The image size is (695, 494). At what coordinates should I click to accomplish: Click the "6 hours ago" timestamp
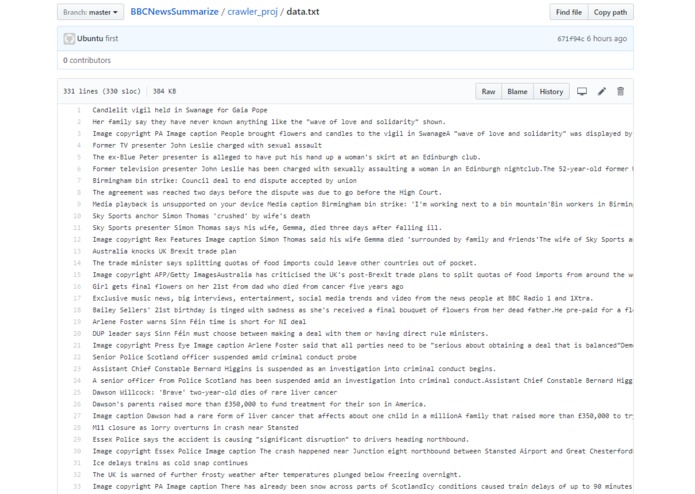coord(607,39)
